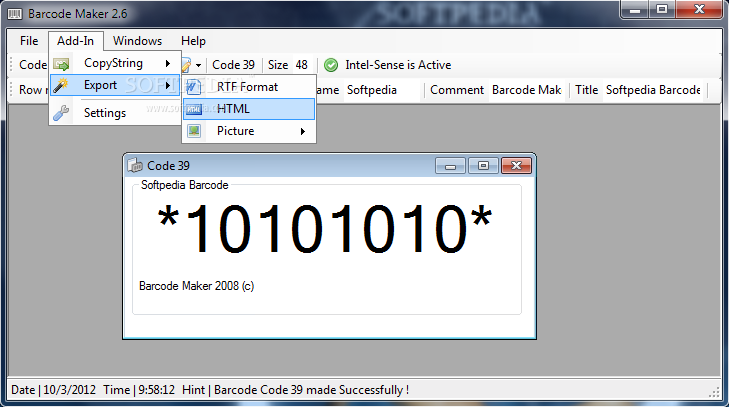729x407 pixels.
Task: Click the HTML badge icon
Action: coord(194,109)
